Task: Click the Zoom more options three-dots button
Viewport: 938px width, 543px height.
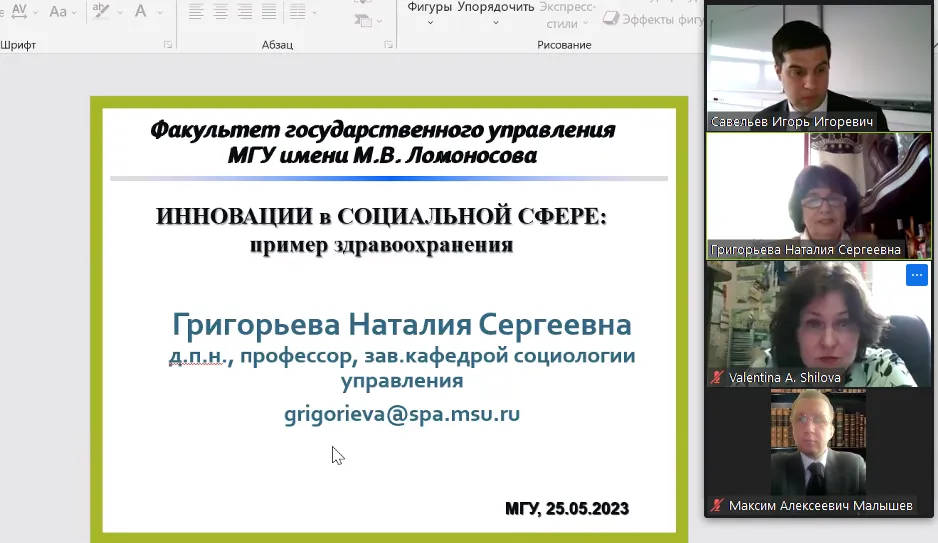Action: [x=916, y=275]
